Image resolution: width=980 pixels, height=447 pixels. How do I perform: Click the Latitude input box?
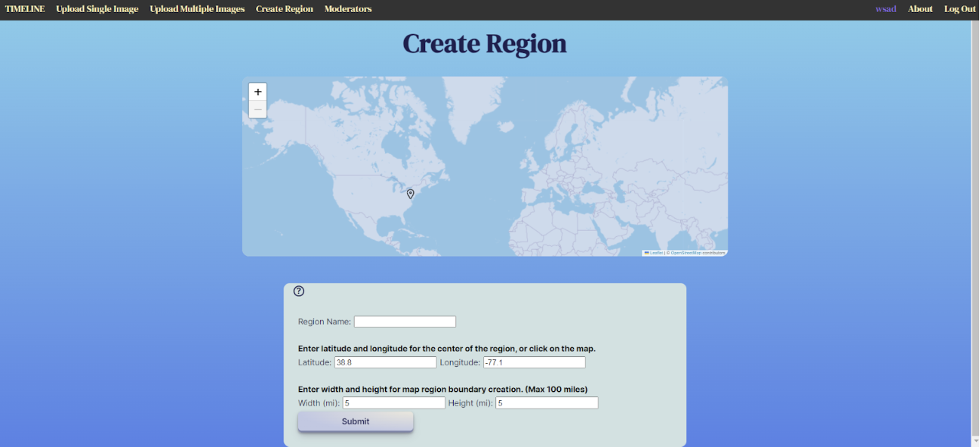pos(385,362)
